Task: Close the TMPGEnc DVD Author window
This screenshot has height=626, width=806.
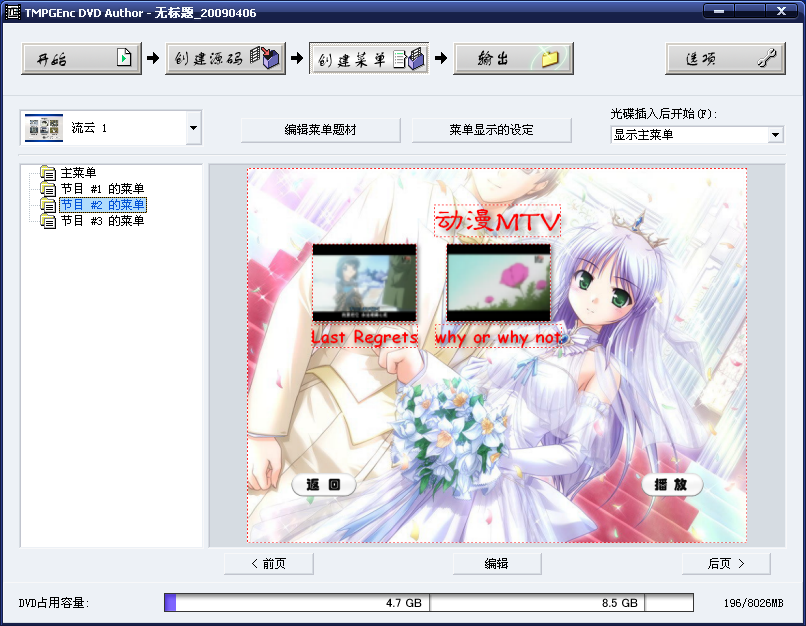Action: pyautogui.click(x=781, y=11)
